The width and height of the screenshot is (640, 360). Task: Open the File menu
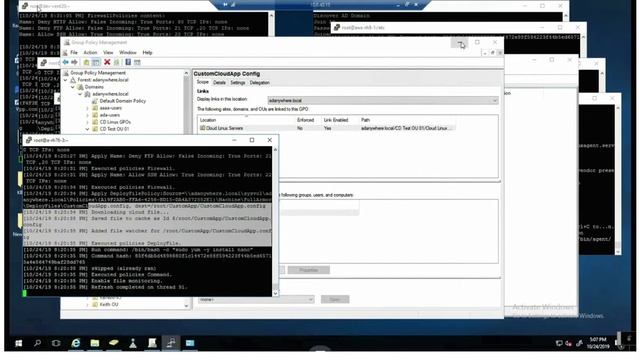pyautogui.click(x=74, y=53)
